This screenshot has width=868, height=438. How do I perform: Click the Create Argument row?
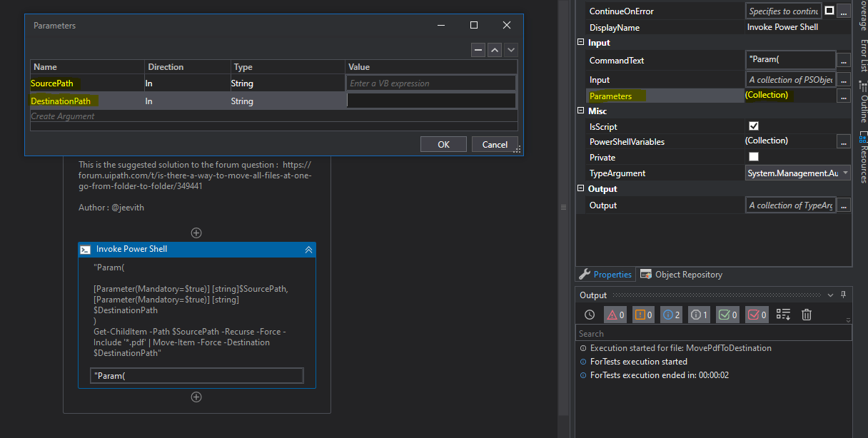pos(274,116)
